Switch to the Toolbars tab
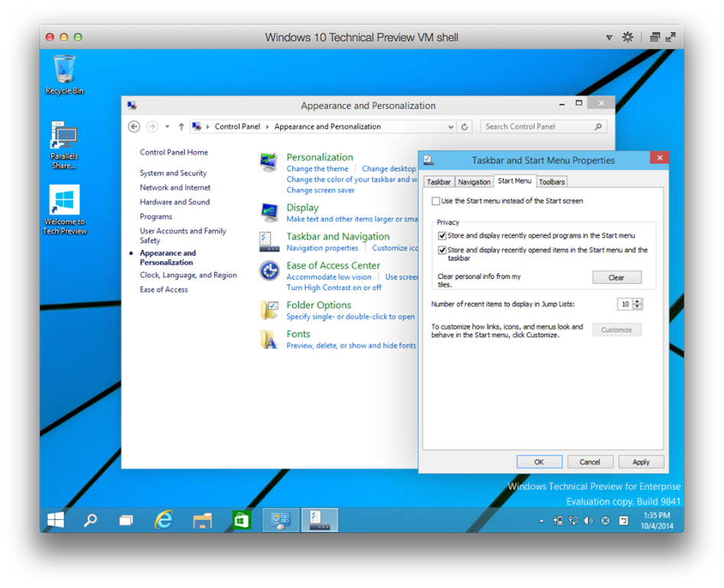This screenshot has width=724, height=588. pyautogui.click(x=552, y=182)
